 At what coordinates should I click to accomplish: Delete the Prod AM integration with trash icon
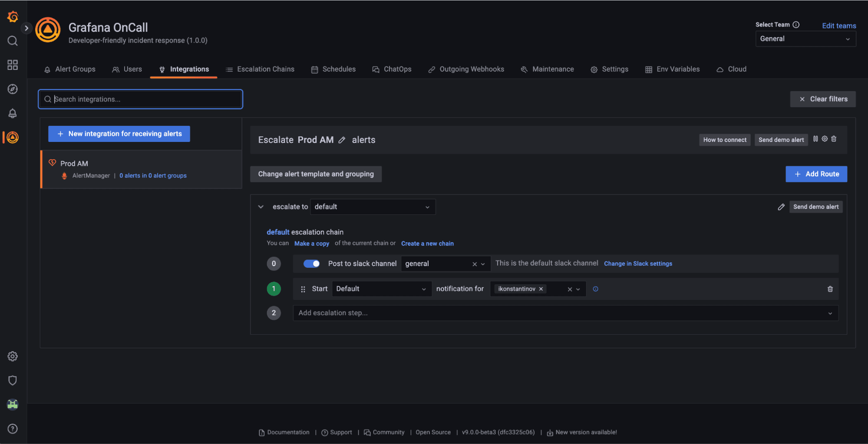coord(834,139)
